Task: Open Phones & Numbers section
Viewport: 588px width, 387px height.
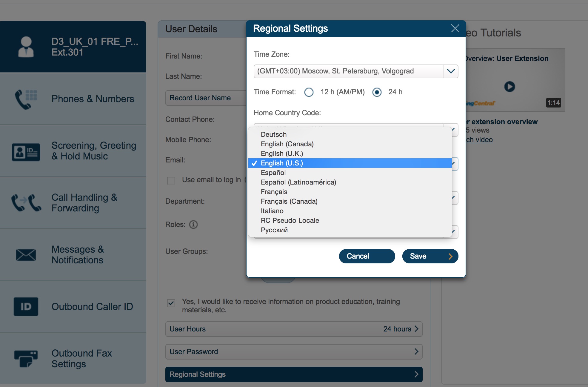Action: tap(73, 99)
